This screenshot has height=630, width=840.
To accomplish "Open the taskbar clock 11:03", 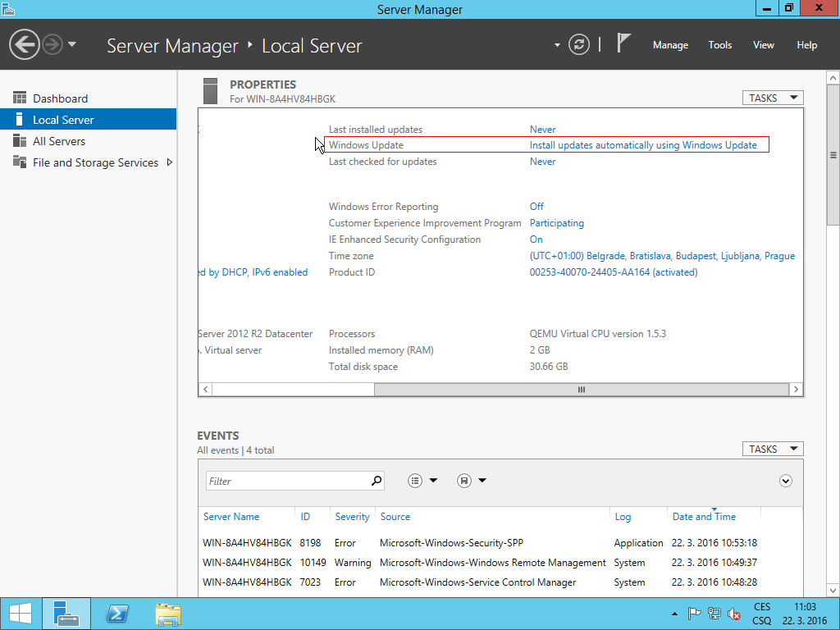I will (805, 614).
